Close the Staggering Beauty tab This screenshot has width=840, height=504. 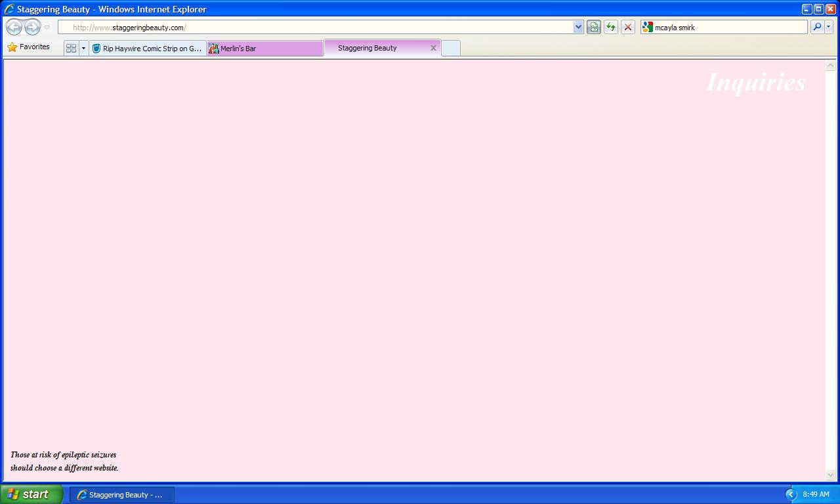[x=433, y=48]
